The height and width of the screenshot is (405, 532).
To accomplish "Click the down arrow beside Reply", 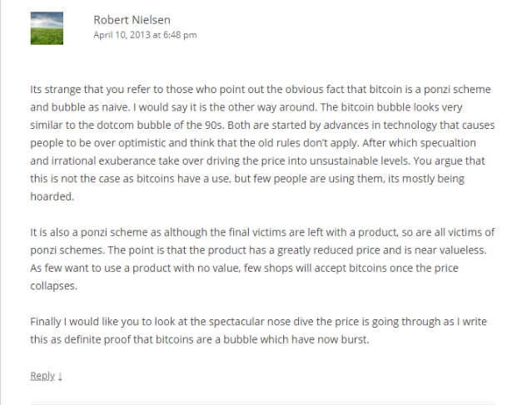I will click(x=61, y=376).
